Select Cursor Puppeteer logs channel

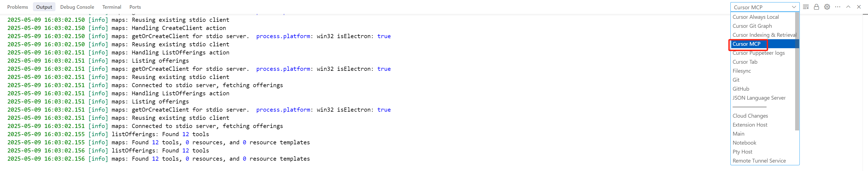(758, 53)
